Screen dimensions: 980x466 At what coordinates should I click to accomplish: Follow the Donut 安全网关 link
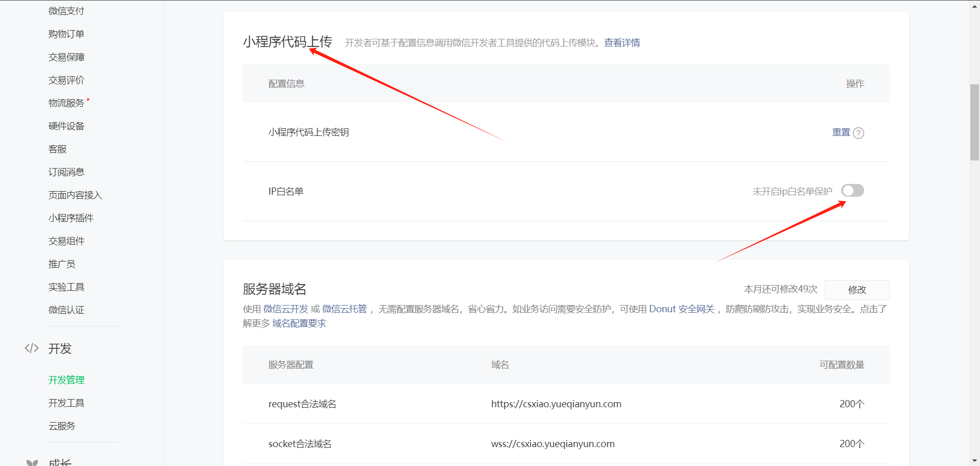[681, 309]
